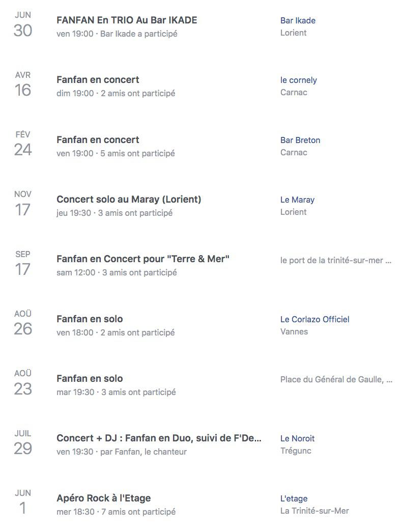Visit the L'etage venue page
Viewport: 405px width, 532px height.
[x=294, y=498]
